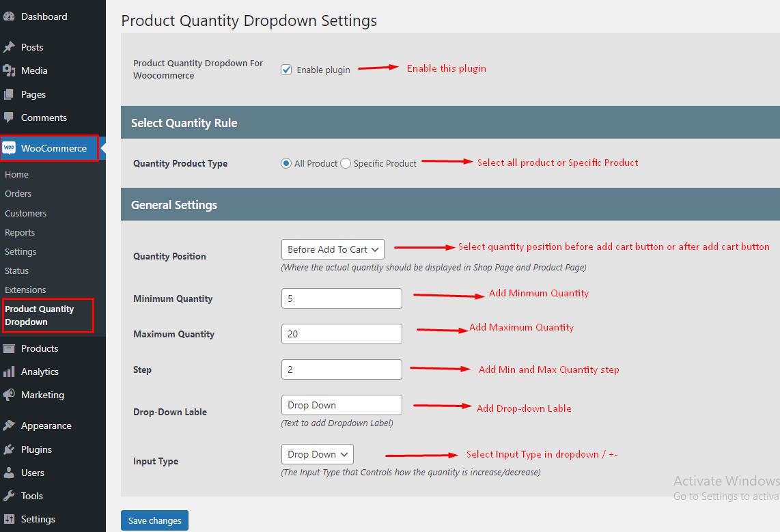780x532 pixels.
Task: Open Marketing menu item
Action: pos(53,395)
